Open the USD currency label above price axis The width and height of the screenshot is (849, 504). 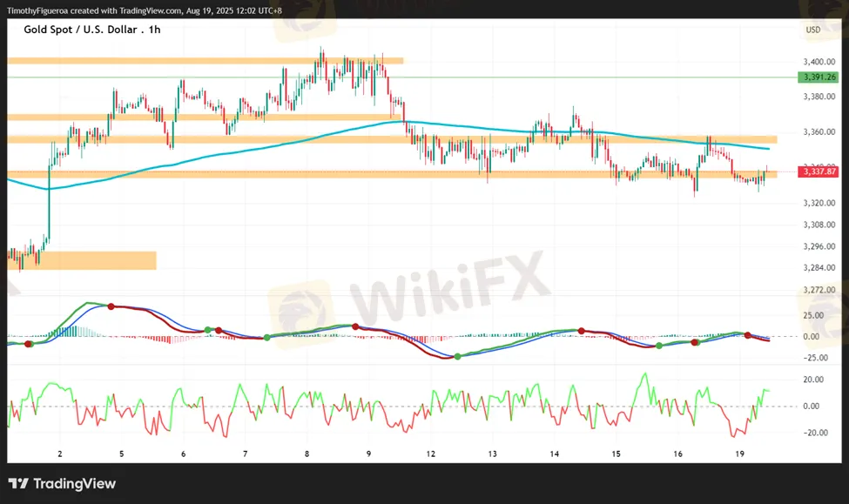[x=813, y=30]
